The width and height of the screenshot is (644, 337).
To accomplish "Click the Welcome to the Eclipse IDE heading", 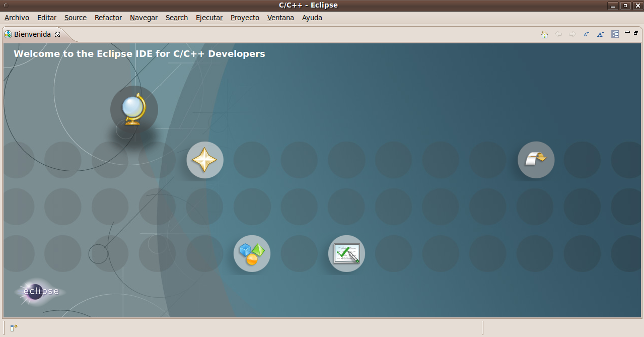I will (x=139, y=53).
